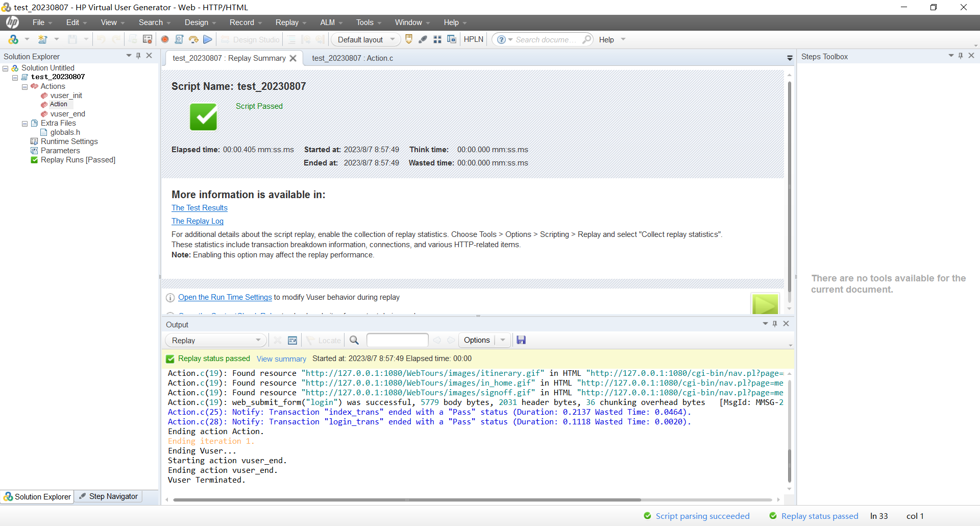Open Runtime Settings in the tree

pos(69,141)
